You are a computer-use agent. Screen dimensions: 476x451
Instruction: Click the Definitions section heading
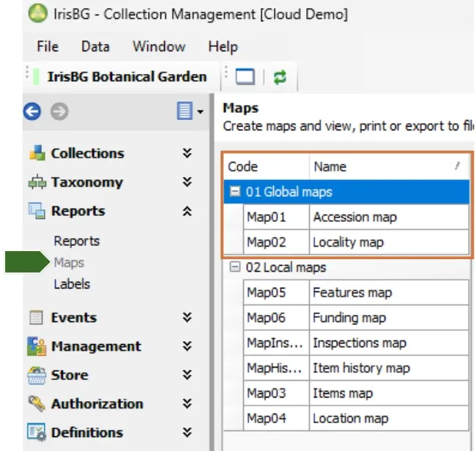click(x=87, y=433)
